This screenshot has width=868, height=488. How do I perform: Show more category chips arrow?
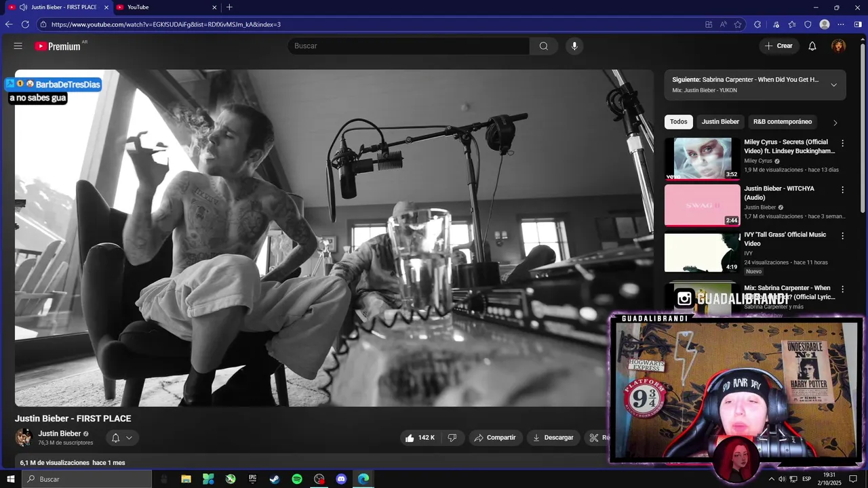coord(835,123)
